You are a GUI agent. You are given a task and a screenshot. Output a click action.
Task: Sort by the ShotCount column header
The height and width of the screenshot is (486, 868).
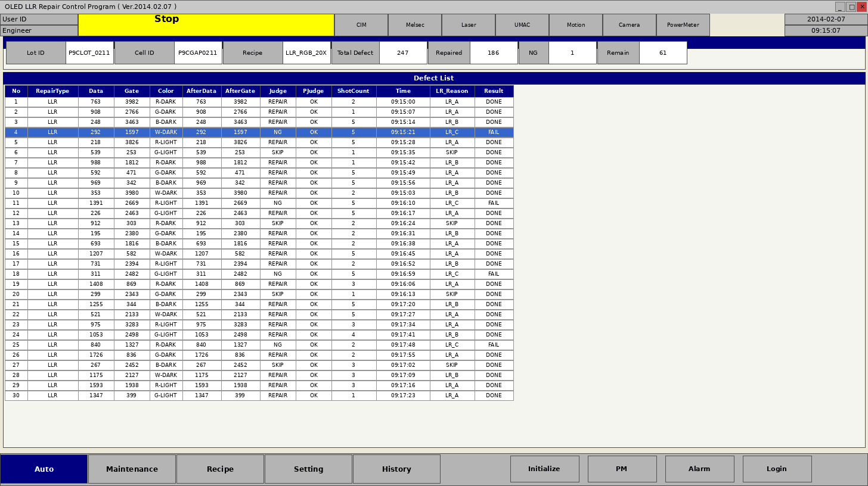[x=354, y=91]
